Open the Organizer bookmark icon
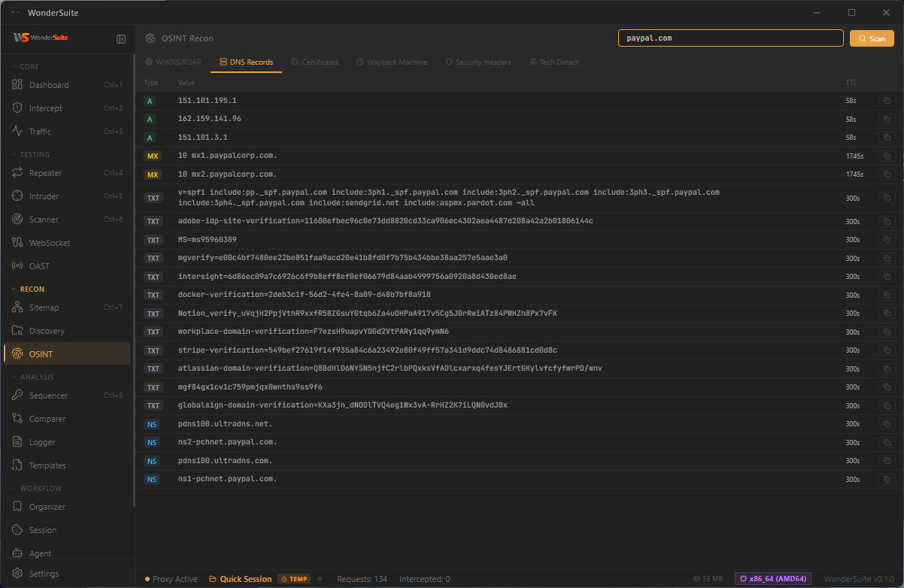904x588 pixels. coord(17,507)
